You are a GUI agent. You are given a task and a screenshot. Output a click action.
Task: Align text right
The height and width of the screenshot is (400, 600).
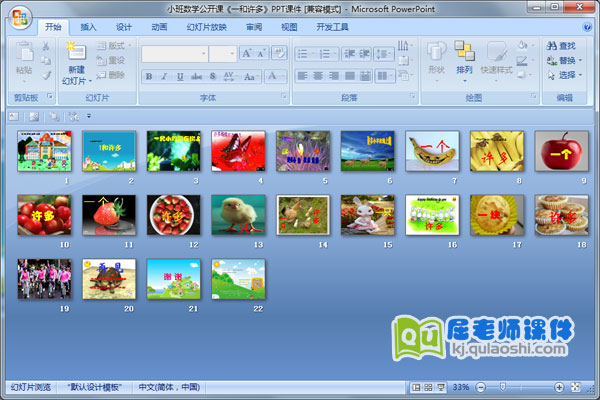(x=334, y=76)
